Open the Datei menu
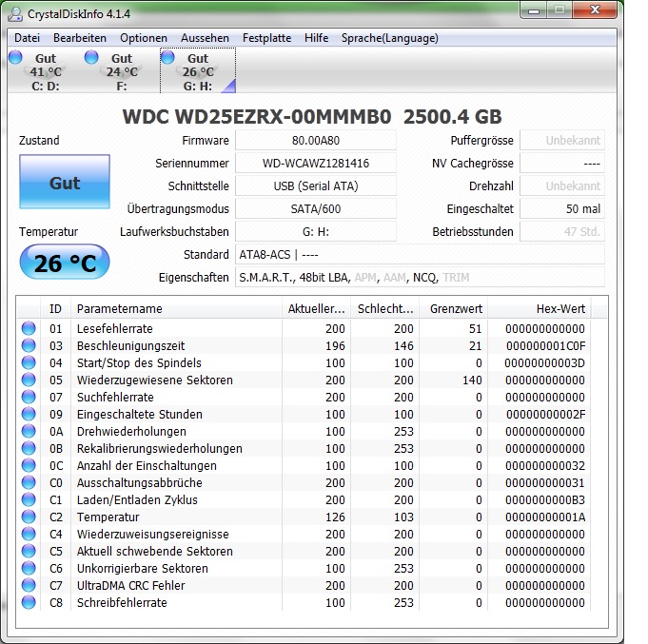This screenshot has width=648, height=644. click(28, 38)
